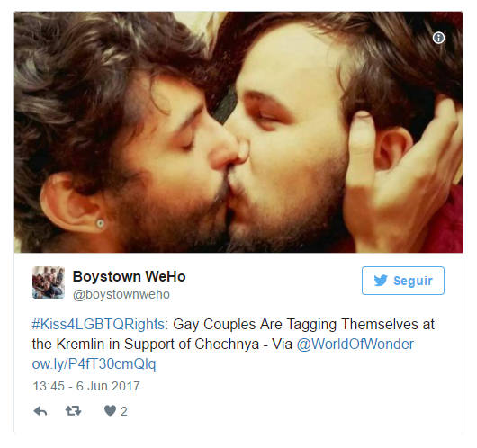Open the Boystown WeHo profile avatar
Image resolution: width=477 pixels, height=448 pixels.
point(49,282)
